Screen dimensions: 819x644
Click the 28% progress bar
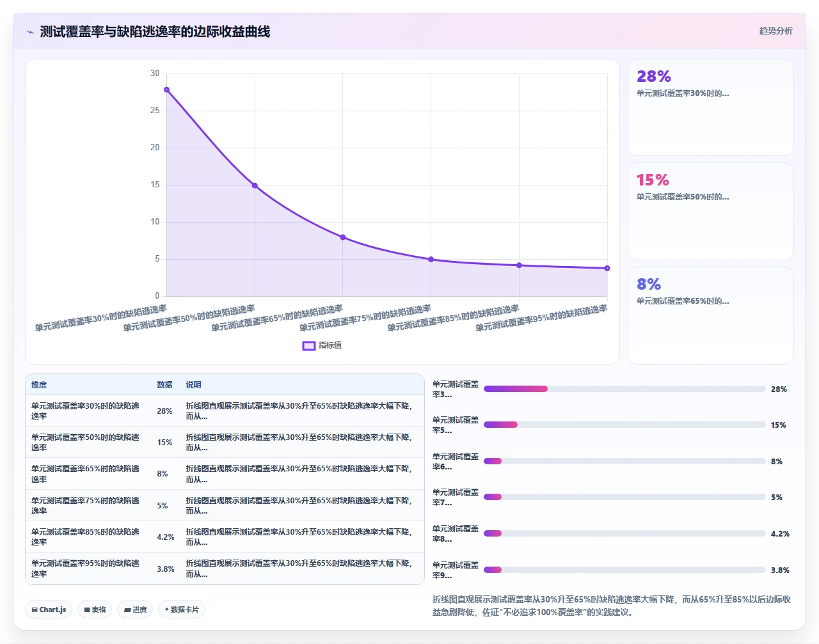[x=624, y=389]
